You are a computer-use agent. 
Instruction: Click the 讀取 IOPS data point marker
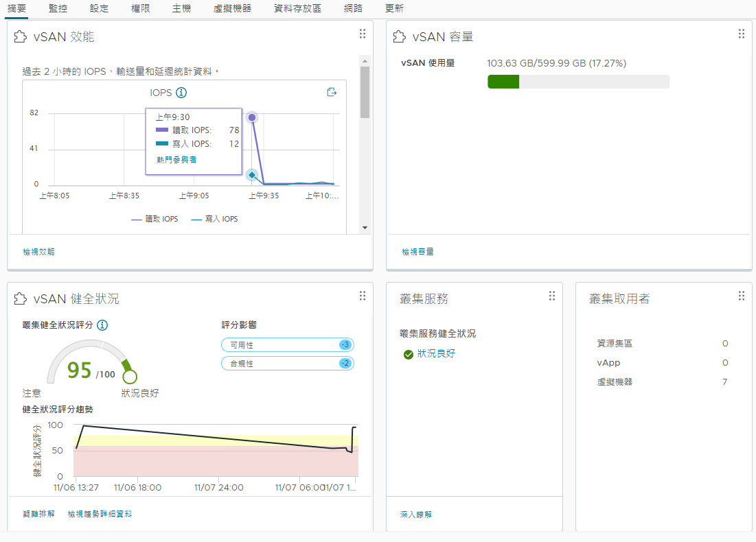click(252, 117)
